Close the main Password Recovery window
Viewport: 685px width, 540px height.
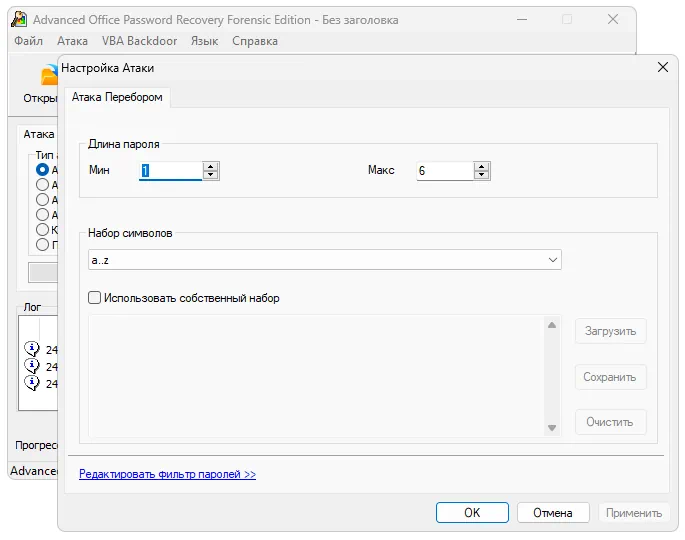coord(613,19)
